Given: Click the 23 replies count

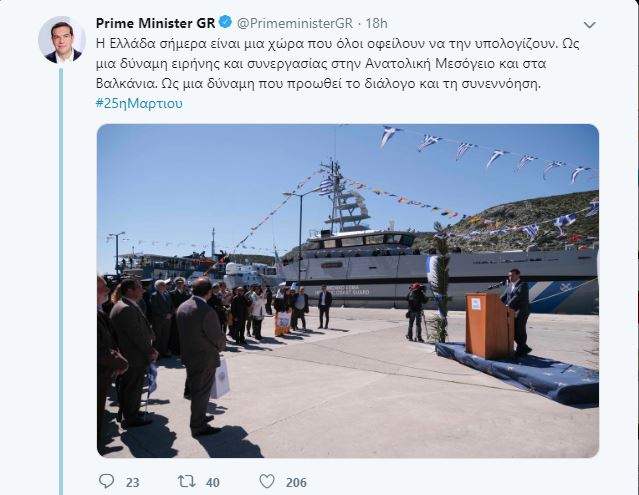Looking at the screenshot, I should (x=132, y=482).
